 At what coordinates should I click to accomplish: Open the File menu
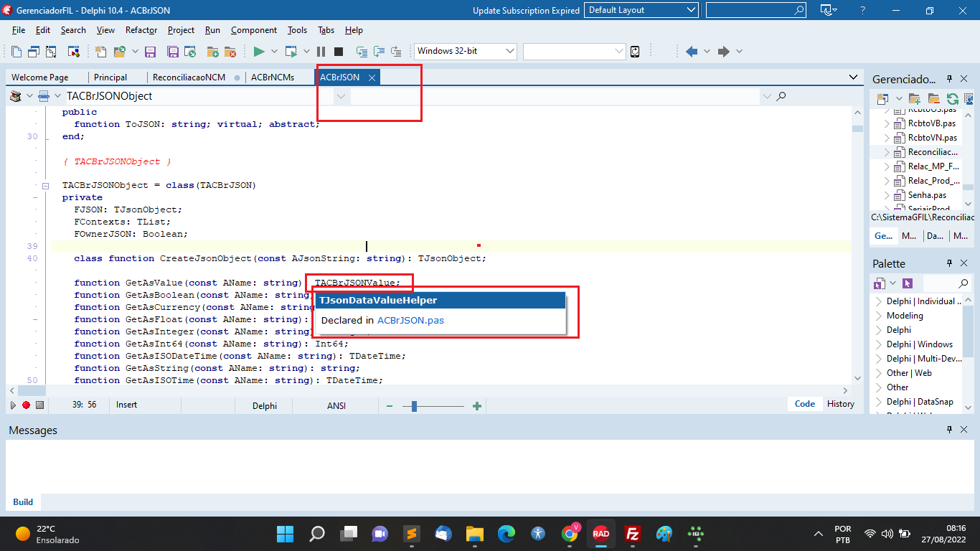point(19,30)
